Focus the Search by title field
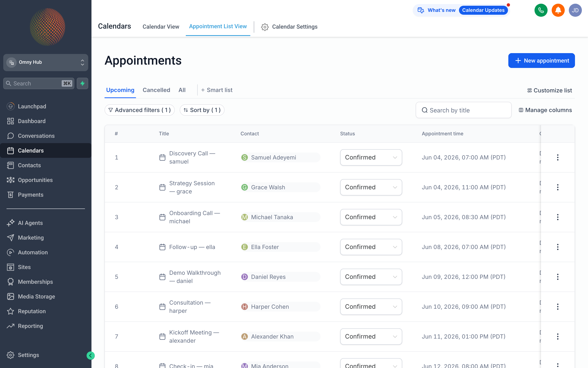 (x=463, y=110)
